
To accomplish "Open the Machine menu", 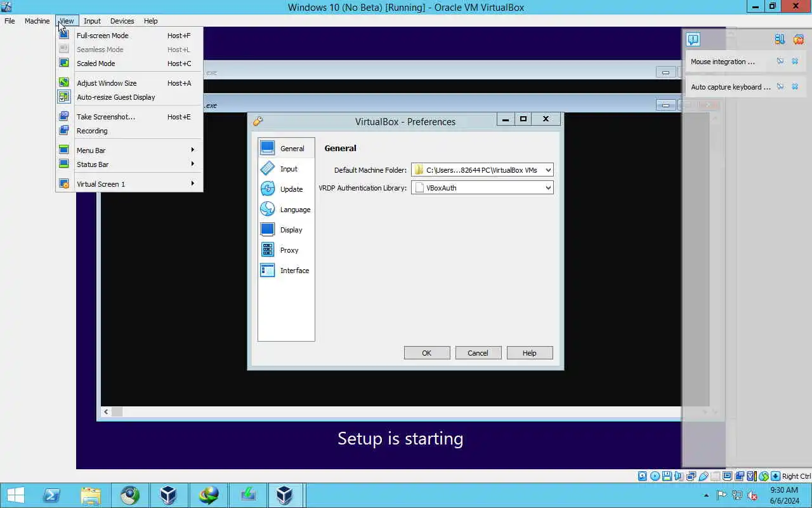I will [x=37, y=21].
